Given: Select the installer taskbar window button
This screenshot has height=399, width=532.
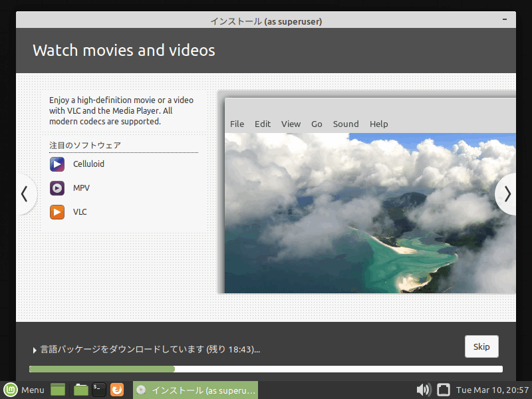Looking at the screenshot, I should (196, 390).
